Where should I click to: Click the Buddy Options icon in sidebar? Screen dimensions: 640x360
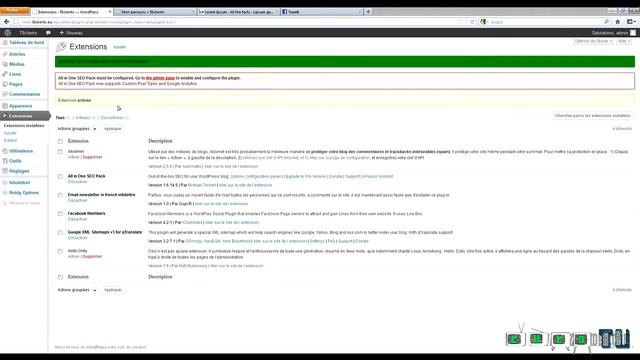pos(5,193)
